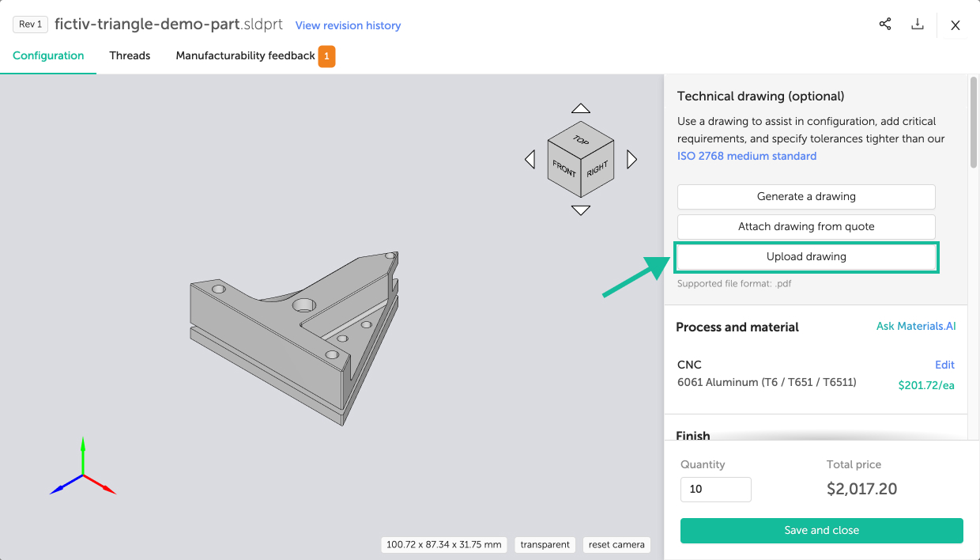Image resolution: width=980 pixels, height=560 pixels.
Task: Click Generate a drawing
Action: (x=806, y=197)
